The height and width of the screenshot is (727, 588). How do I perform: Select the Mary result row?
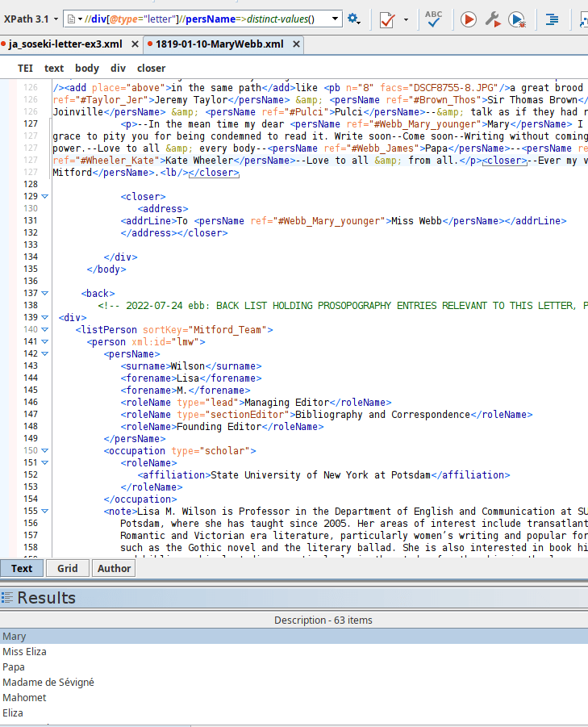pyautogui.click(x=294, y=636)
